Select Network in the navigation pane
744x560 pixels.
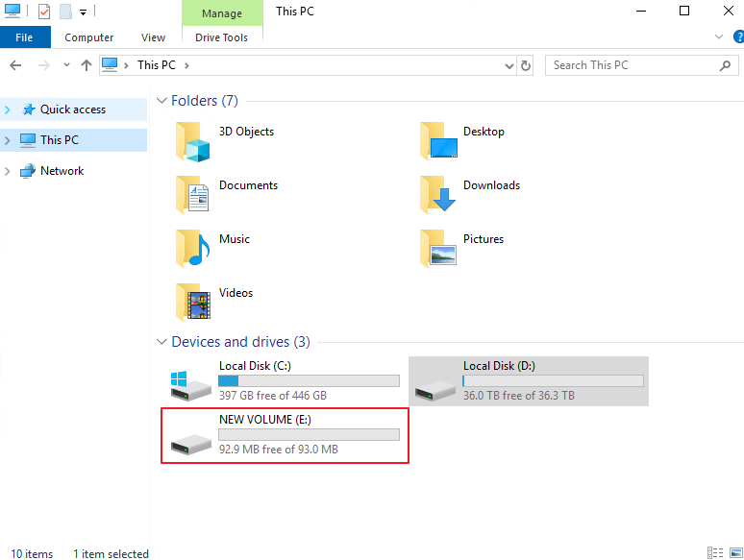62,171
